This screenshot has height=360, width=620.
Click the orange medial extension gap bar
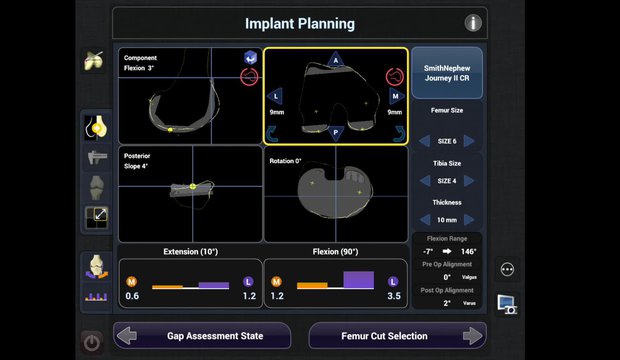click(167, 287)
